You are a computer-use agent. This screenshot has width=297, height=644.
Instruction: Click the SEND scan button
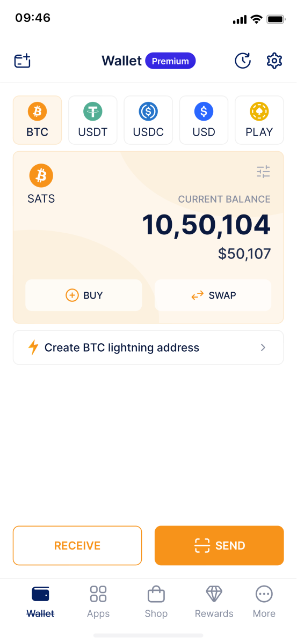219,545
